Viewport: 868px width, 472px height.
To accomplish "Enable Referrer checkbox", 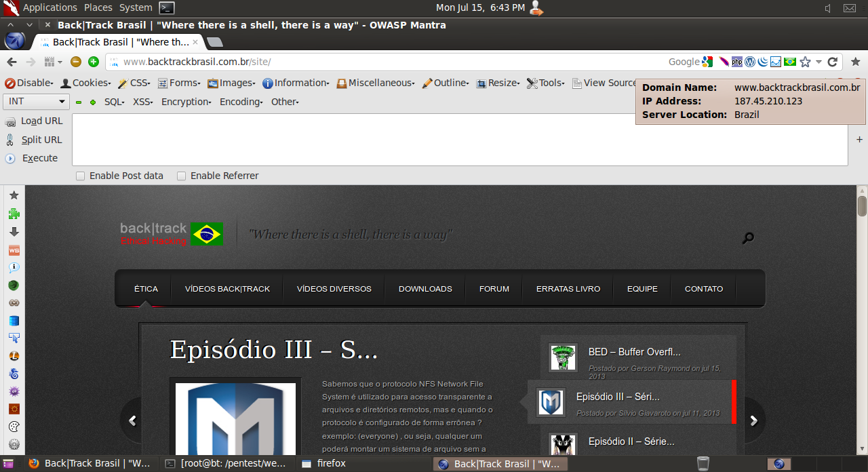I will coord(181,176).
